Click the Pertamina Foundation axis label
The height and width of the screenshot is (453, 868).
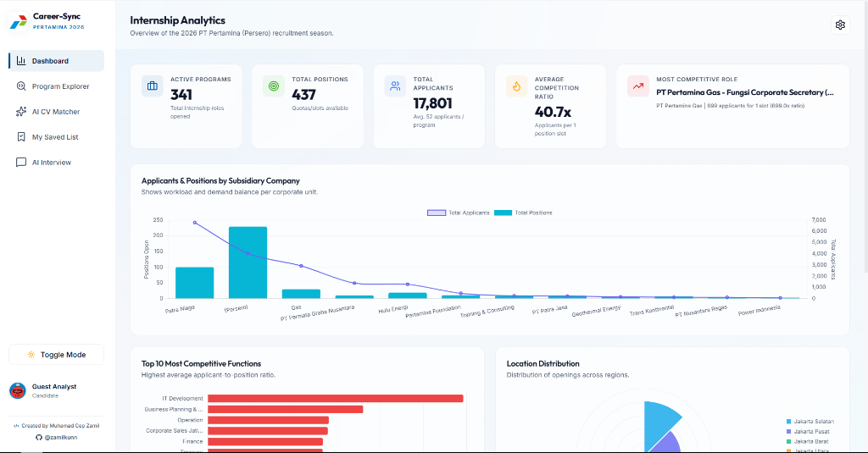433,312
